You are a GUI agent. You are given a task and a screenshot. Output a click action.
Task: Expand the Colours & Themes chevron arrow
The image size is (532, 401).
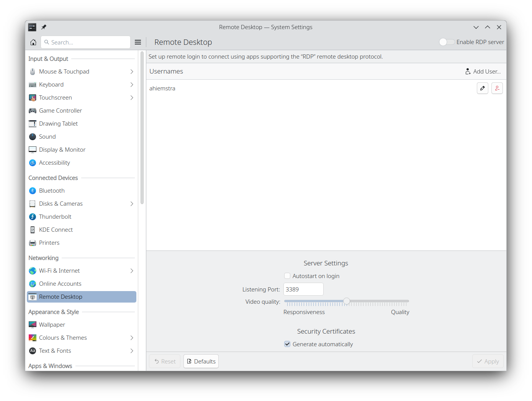coord(131,338)
